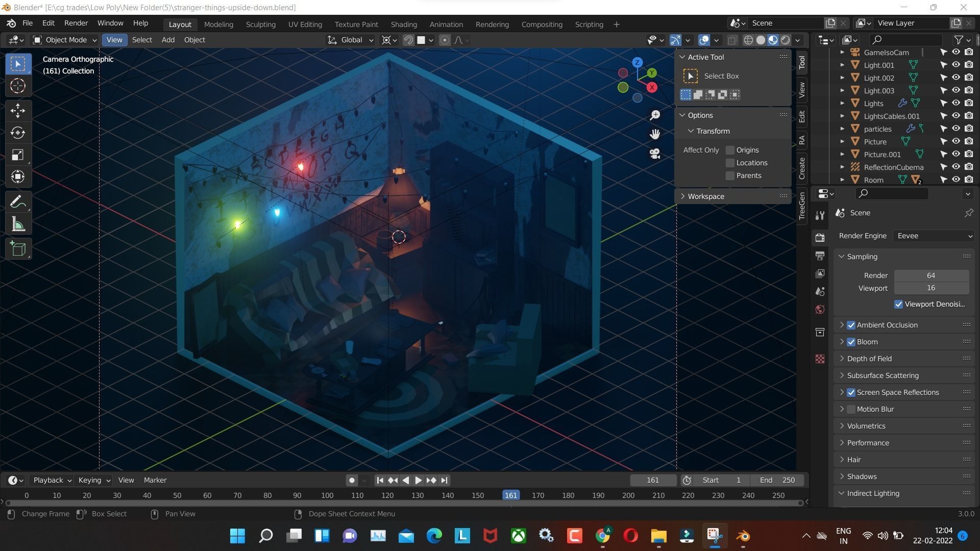Image resolution: width=980 pixels, height=551 pixels.
Task: Disable Screen Space Reflections checkbox
Action: tap(851, 392)
